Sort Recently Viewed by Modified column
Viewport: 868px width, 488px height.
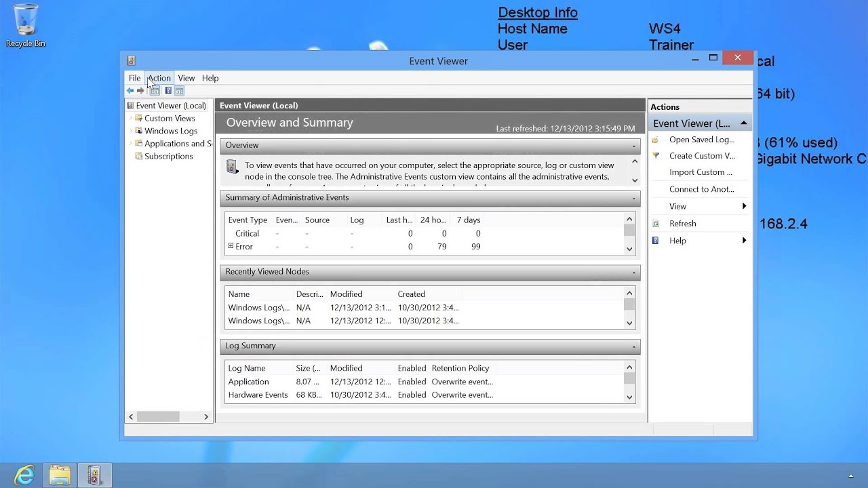tap(347, 294)
